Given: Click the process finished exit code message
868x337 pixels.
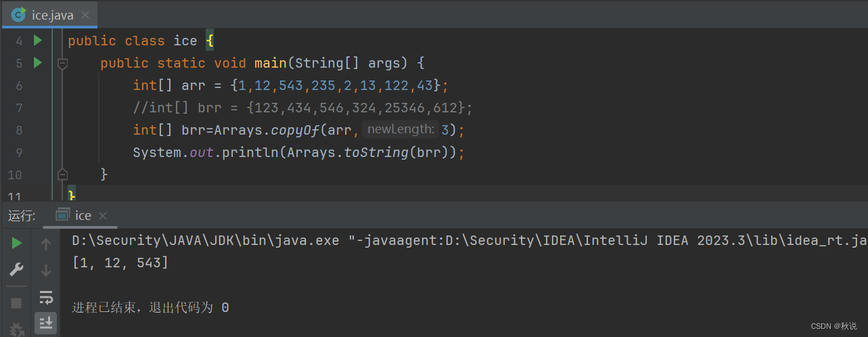Looking at the screenshot, I should pyautogui.click(x=150, y=308).
